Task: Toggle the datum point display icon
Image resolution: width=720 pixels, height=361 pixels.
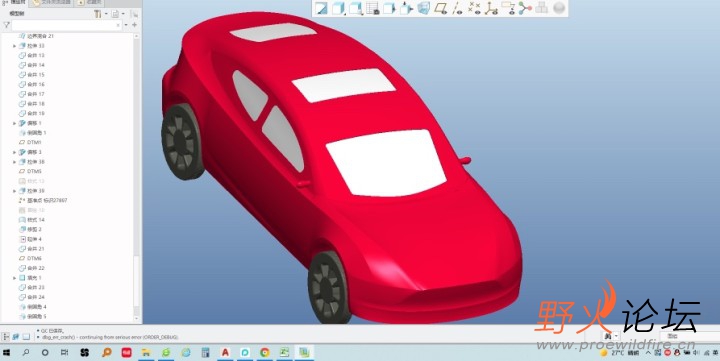Action: pyautogui.click(x=474, y=8)
